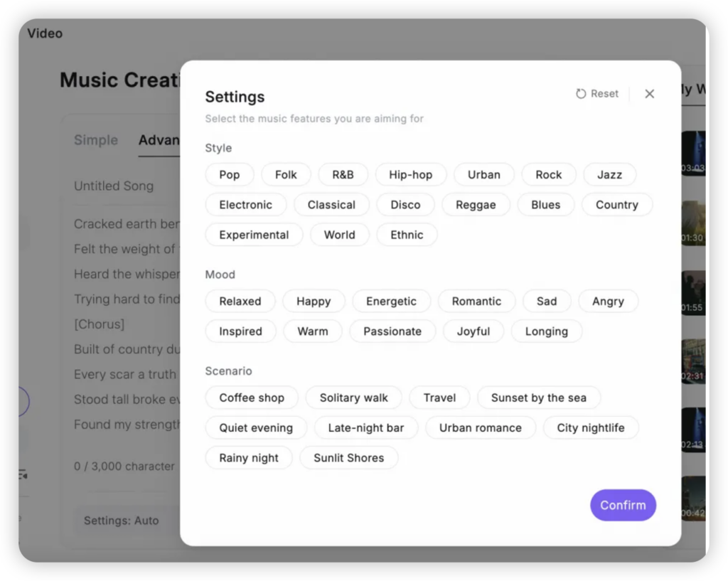The height and width of the screenshot is (581, 728).
Task: Open the Settings: Auto selector
Action: coord(121,521)
